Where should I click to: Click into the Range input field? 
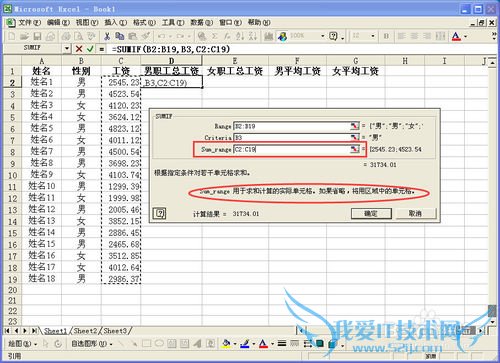pos(292,126)
